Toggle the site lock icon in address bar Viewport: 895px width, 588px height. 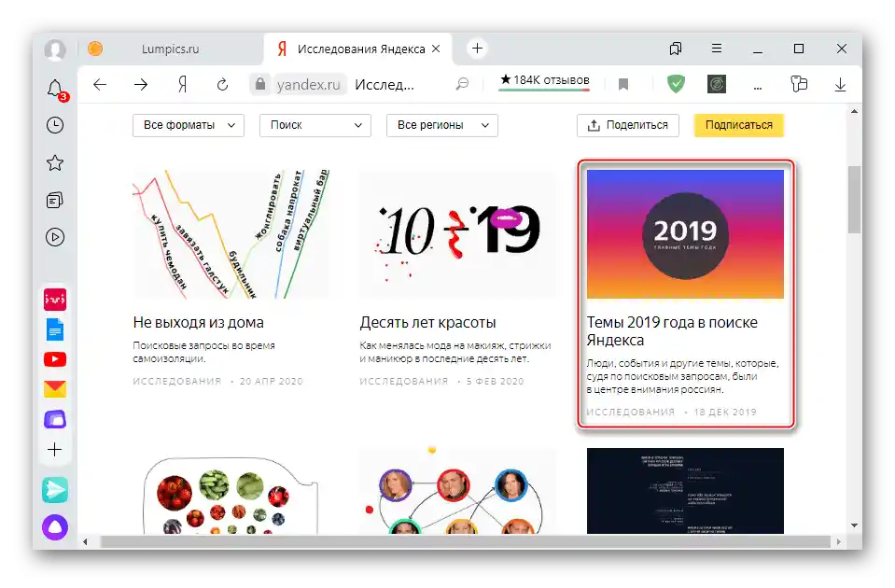[x=261, y=84]
